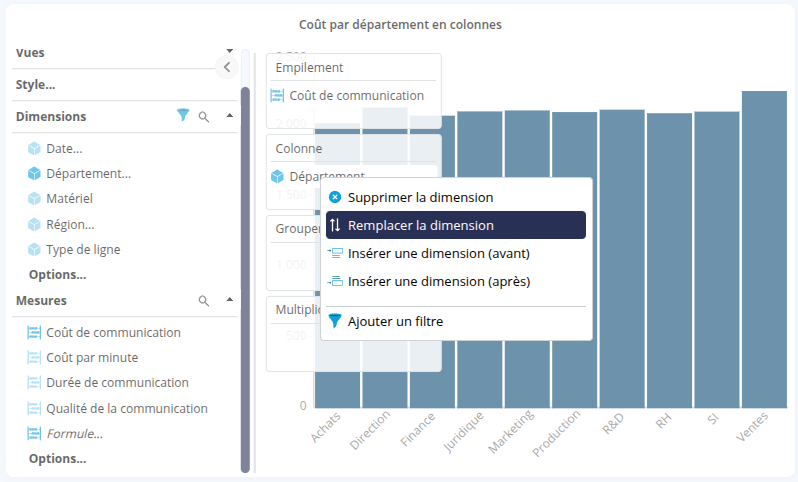Collapse the Dimensions section arrow

pos(229,116)
